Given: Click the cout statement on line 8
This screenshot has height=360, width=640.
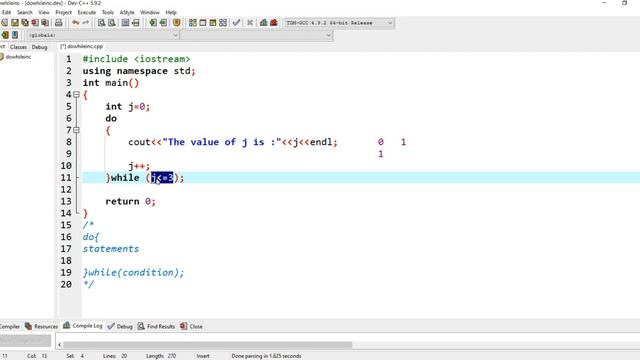Looking at the screenshot, I should point(233,142).
